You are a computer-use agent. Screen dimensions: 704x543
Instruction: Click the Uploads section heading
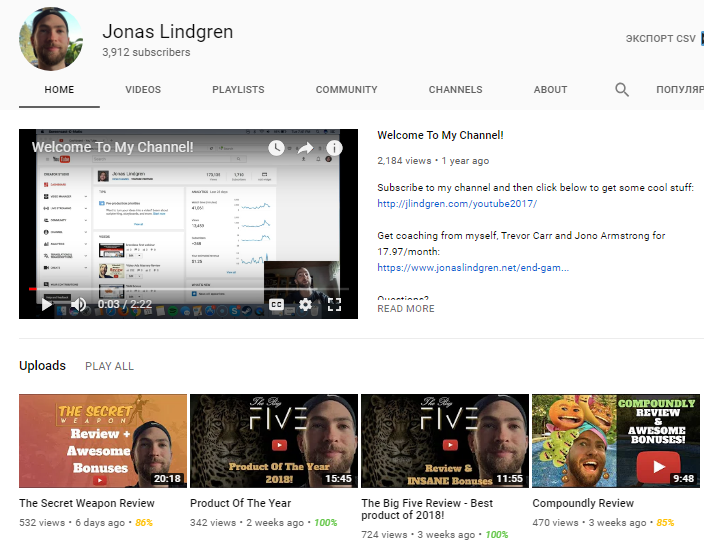pyautogui.click(x=42, y=366)
